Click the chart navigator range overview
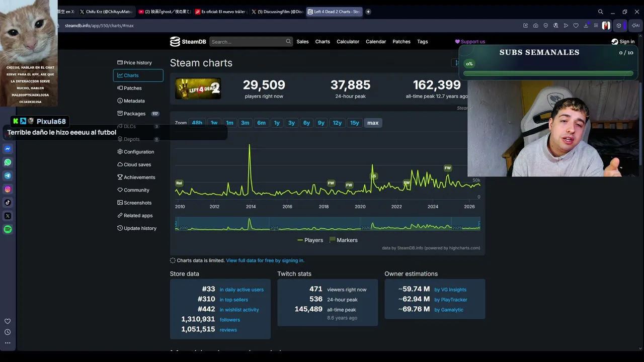The height and width of the screenshot is (362, 644). 328,224
